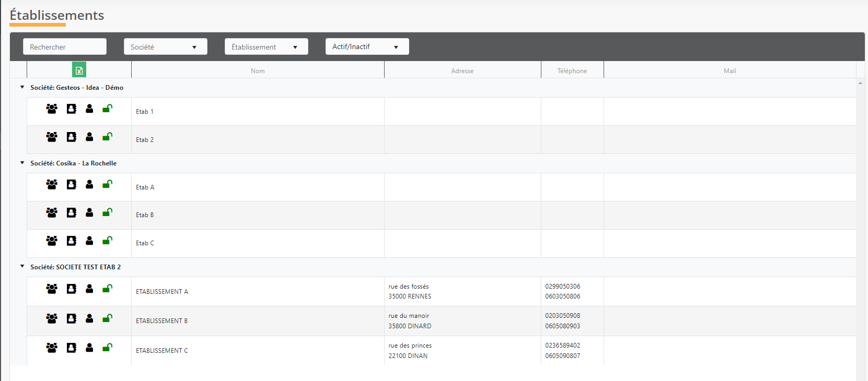This screenshot has height=381, width=868.
Task: Open the address book icon for Etab 2
Action: pyautogui.click(x=72, y=137)
